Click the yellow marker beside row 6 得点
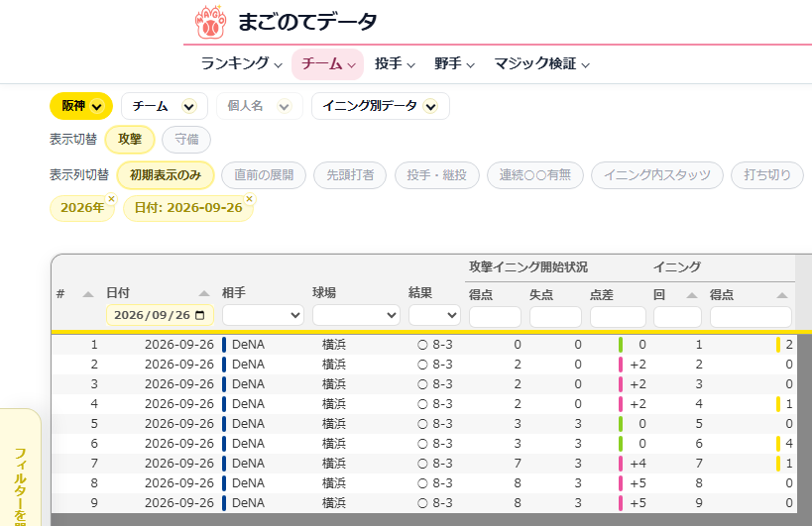The image size is (812, 526). pyautogui.click(x=778, y=443)
